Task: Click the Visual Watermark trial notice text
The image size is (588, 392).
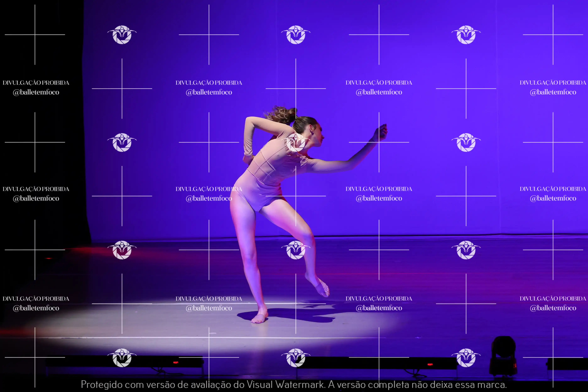Action: click(x=294, y=384)
